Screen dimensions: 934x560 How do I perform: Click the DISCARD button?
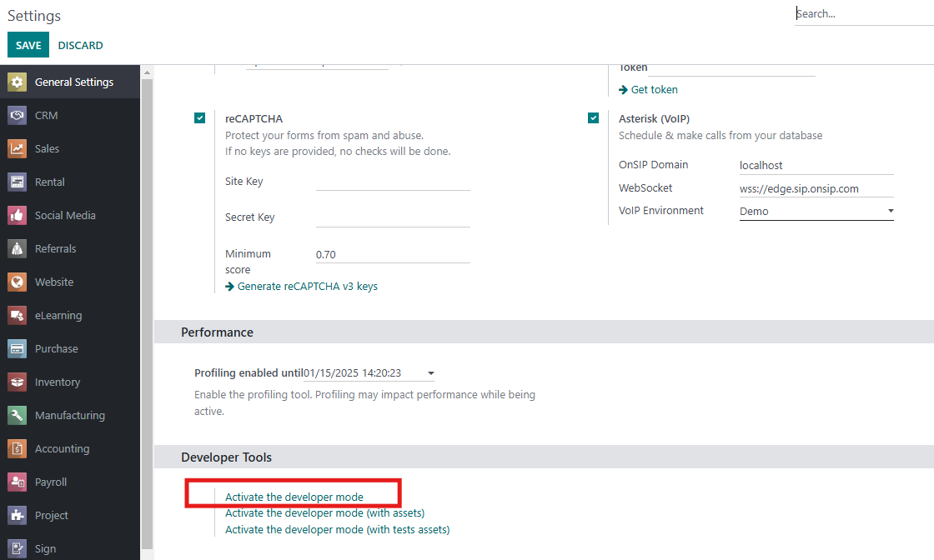80,45
